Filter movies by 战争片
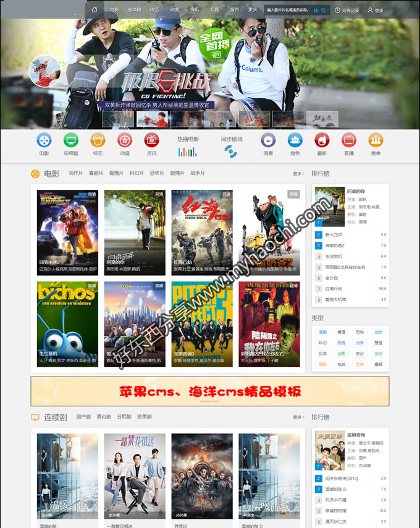420x528 pixels. pos(198,173)
